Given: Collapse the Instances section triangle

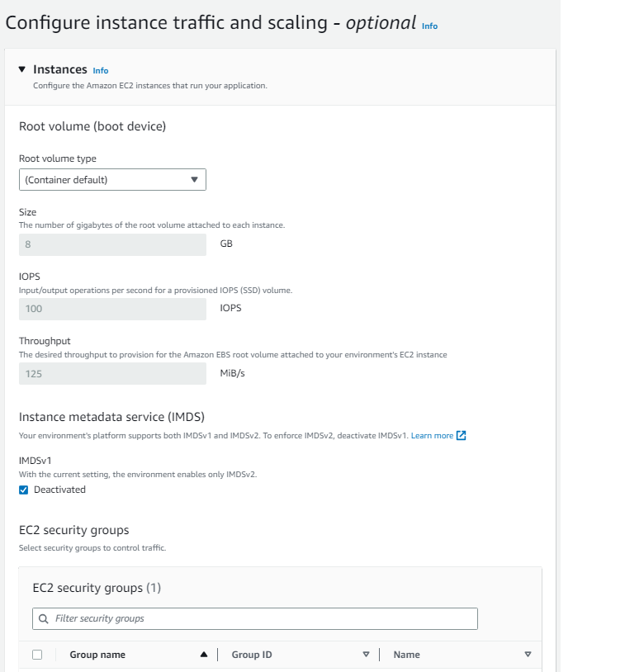Looking at the screenshot, I should click(22, 69).
